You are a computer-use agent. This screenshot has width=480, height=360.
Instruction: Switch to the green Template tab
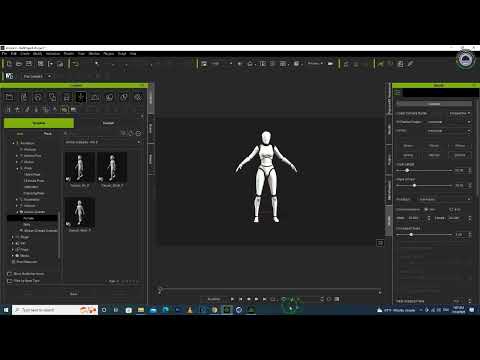click(x=39, y=123)
